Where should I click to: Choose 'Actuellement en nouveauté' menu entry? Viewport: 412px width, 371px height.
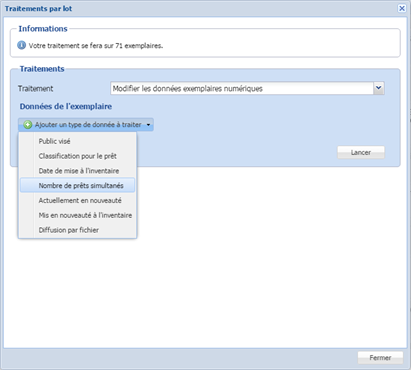click(x=77, y=200)
